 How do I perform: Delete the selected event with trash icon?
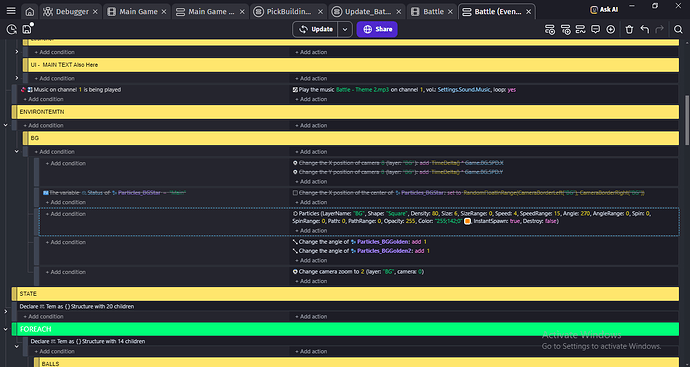(629, 29)
